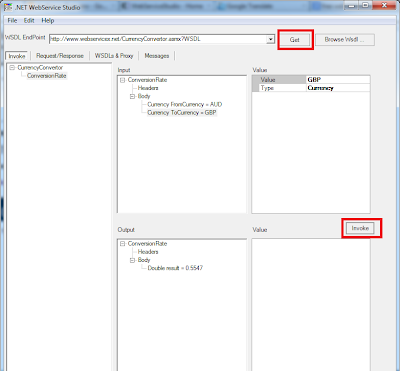Select Body in the Input tree
400x371 pixels.
144,96
